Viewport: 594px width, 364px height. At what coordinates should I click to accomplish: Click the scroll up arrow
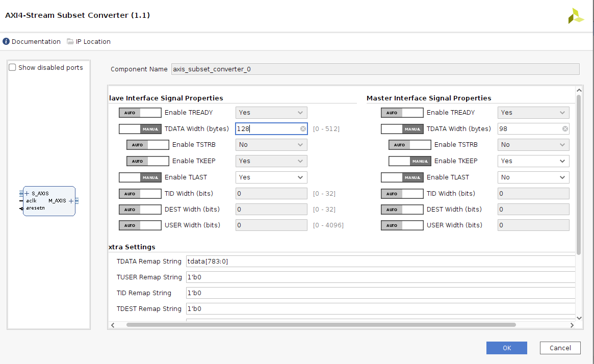(579, 90)
